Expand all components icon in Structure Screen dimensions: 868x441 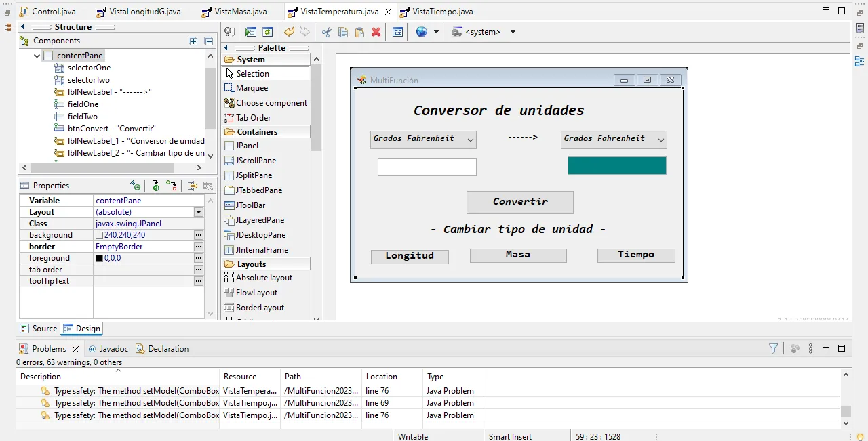coord(193,41)
